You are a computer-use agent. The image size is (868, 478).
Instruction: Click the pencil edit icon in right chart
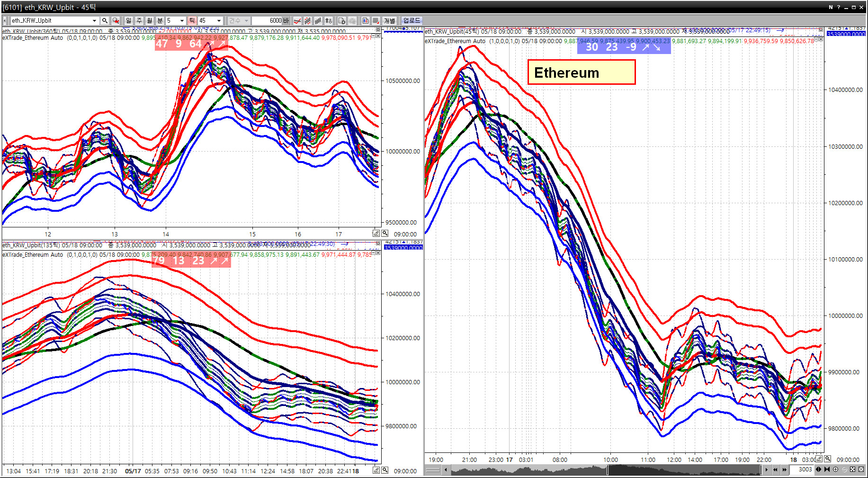(819, 459)
